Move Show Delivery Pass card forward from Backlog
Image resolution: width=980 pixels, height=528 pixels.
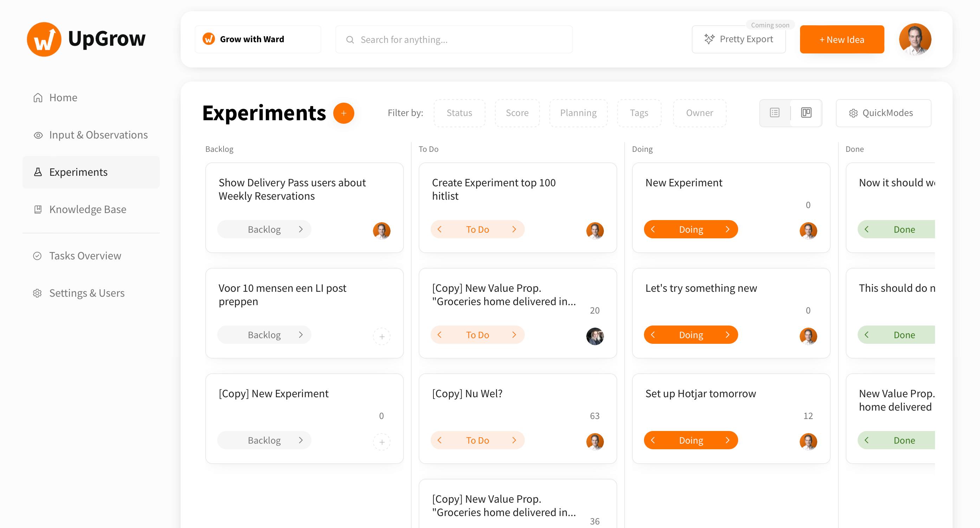[x=301, y=229]
